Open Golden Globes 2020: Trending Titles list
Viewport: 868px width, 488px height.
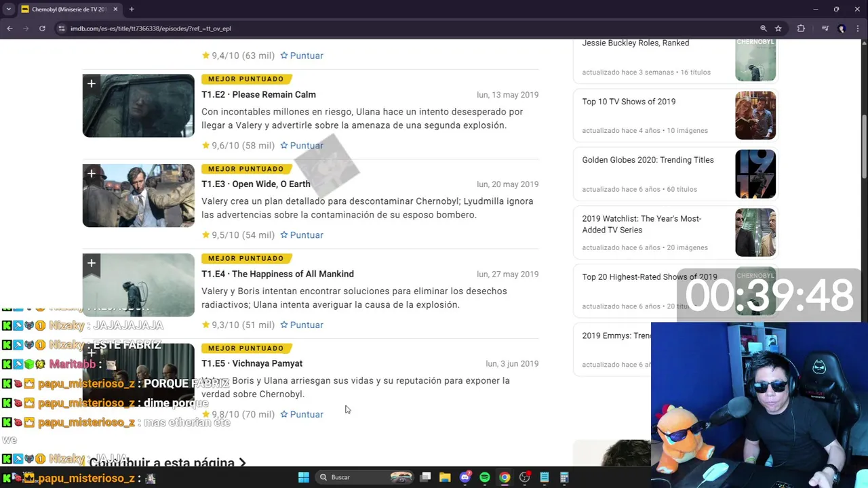tap(648, 160)
